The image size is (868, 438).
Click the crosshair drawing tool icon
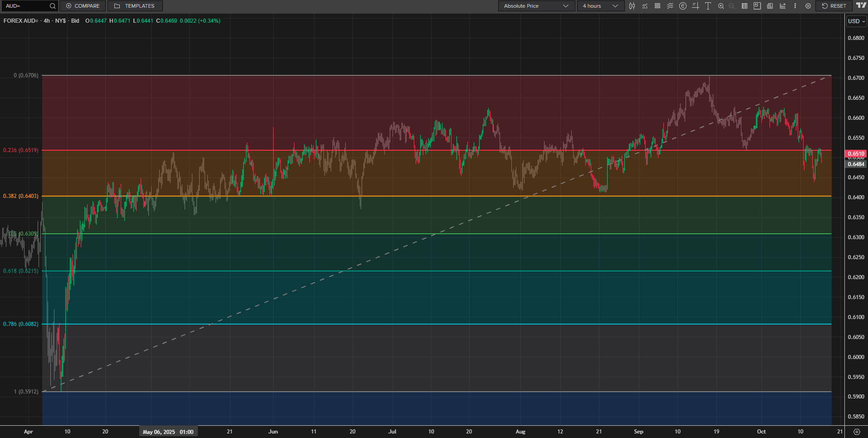click(x=695, y=6)
